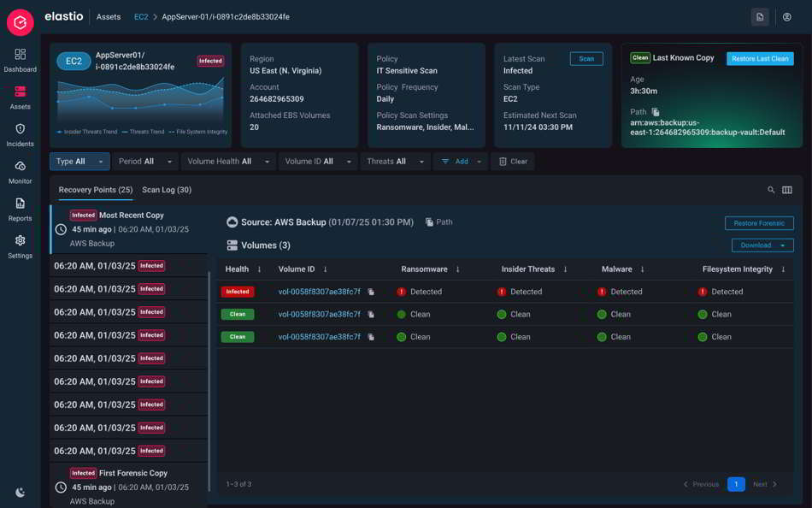The width and height of the screenshot is (812, 508).
Task: Sort by Insider Threats column arrow
Action: (565, 269)
